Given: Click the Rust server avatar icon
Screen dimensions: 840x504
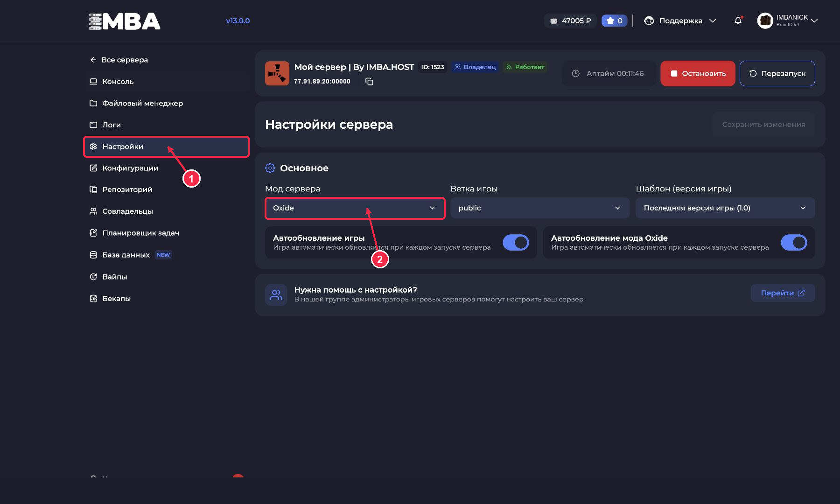Looking at the screenshot, I should click(x=277, y=73).
